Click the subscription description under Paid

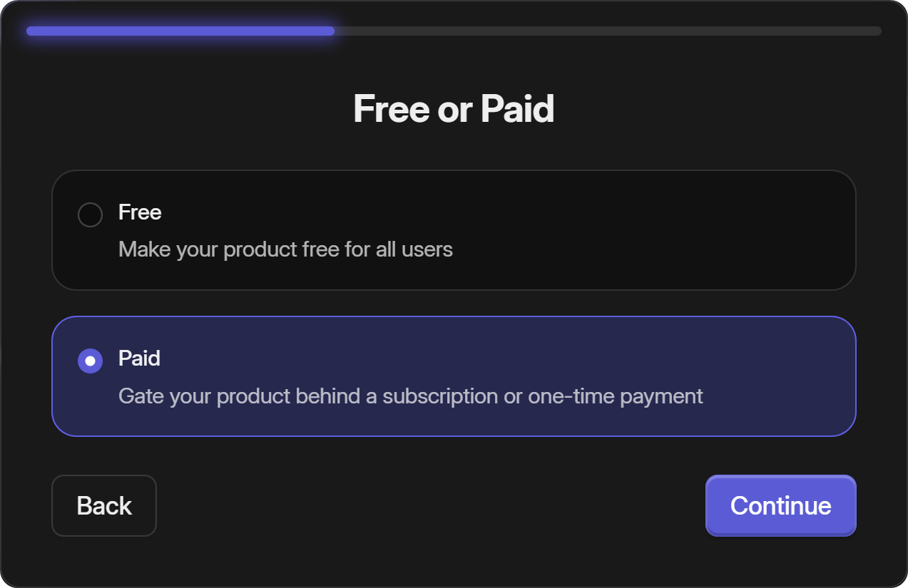(x=412, y=396)
